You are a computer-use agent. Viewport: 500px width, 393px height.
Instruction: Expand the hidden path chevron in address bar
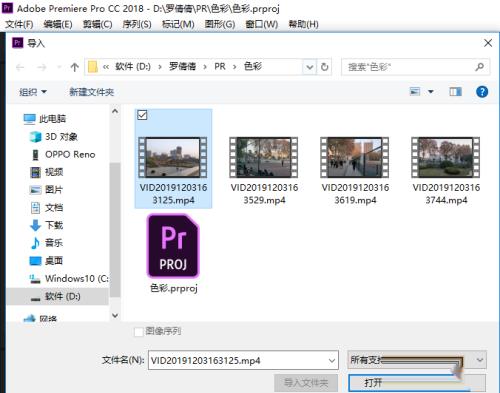[x=106, y=67]
